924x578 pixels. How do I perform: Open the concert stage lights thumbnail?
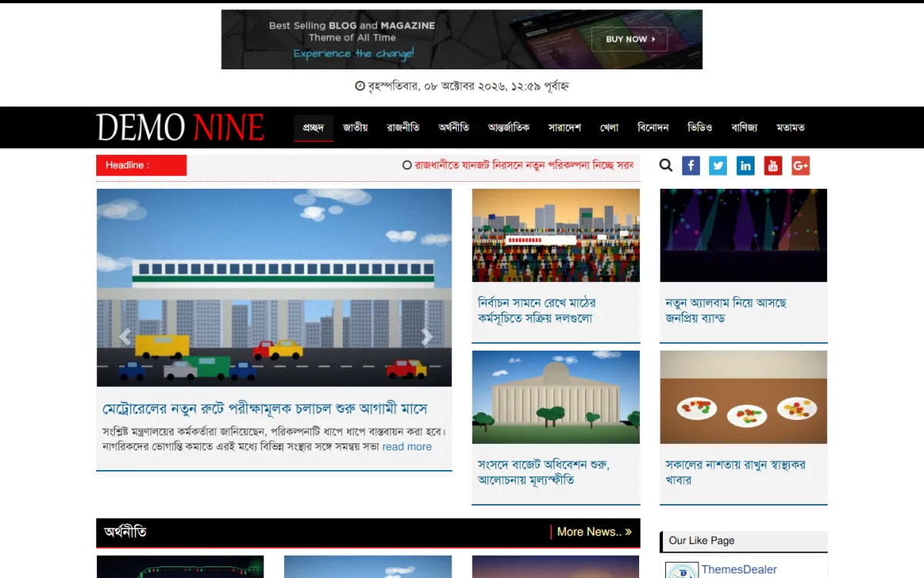click(x=744, y=235)
